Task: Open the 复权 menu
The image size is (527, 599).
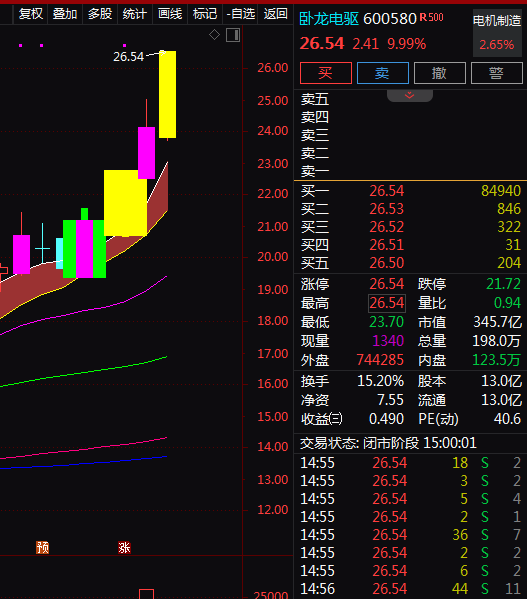Action: click(x=31, y=14)
